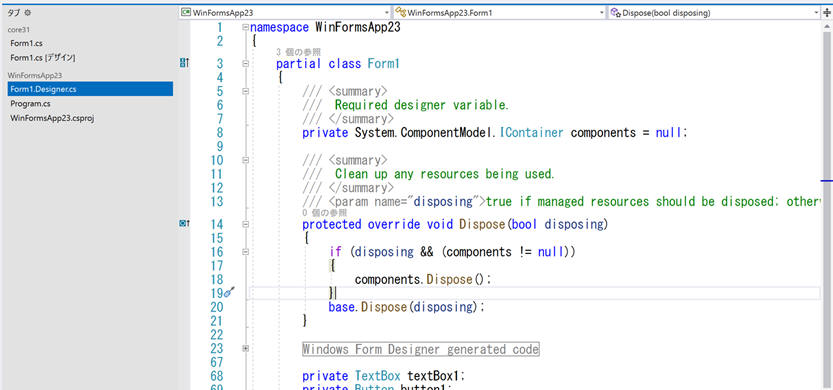The image size is (833, 390).
Task: Click the Form1 class name on line 3
Action: tap(383, 64)
